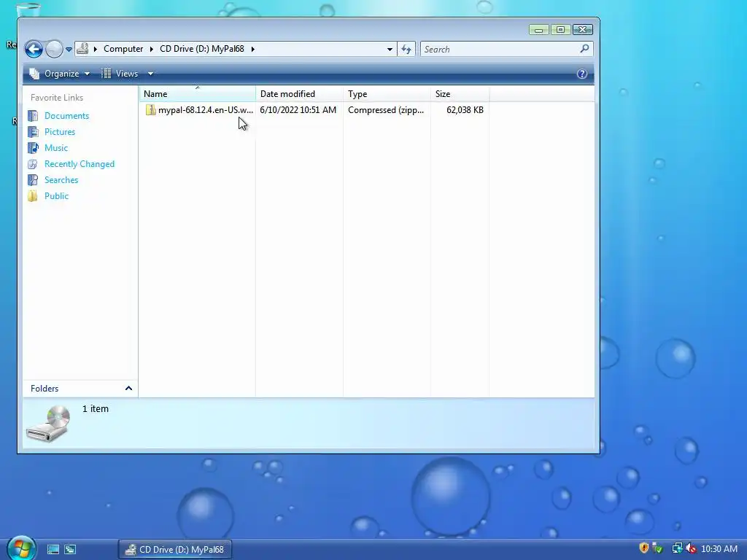Click the Searches sidebar icon
Viewport: 747px width, 560px height.
tap(33, 180)
